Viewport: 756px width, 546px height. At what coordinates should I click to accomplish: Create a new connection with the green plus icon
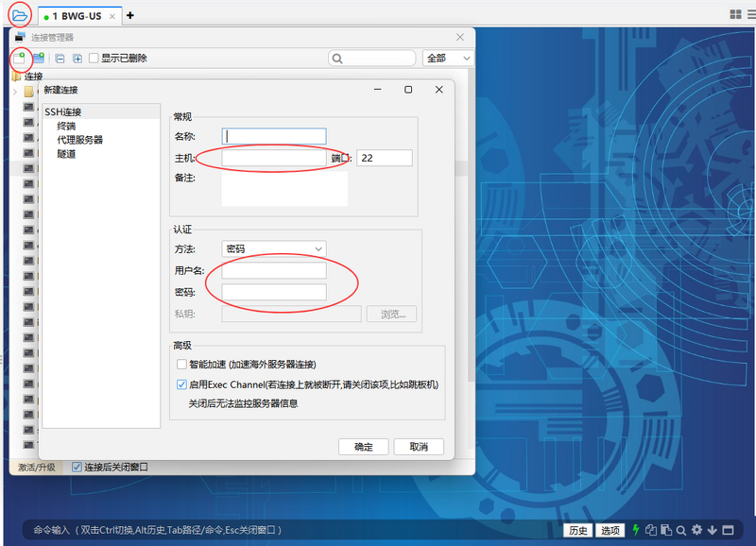[x=21, y=58]
